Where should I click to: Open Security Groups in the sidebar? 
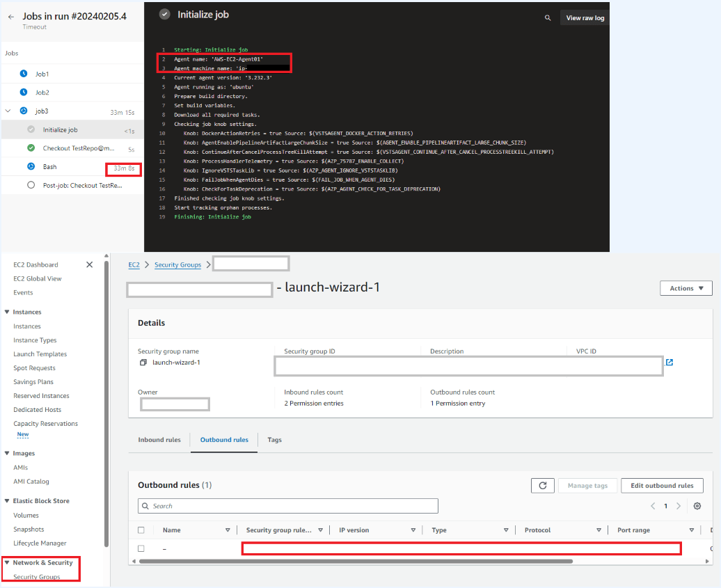pos(37,576)
